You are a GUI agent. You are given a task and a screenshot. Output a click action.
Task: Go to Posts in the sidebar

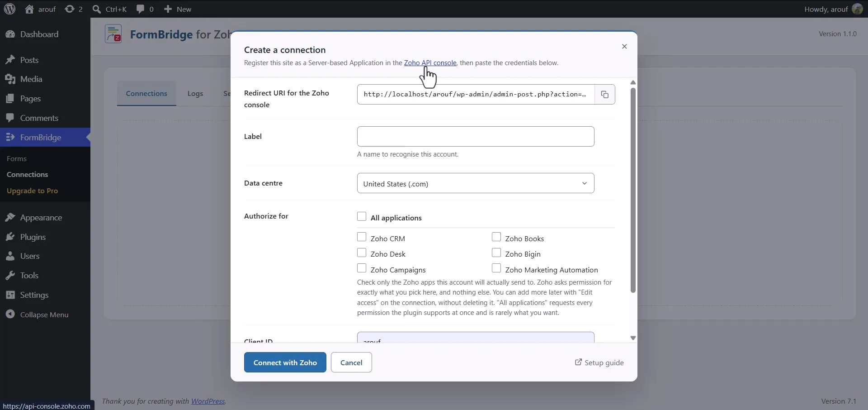pos(45,60)
